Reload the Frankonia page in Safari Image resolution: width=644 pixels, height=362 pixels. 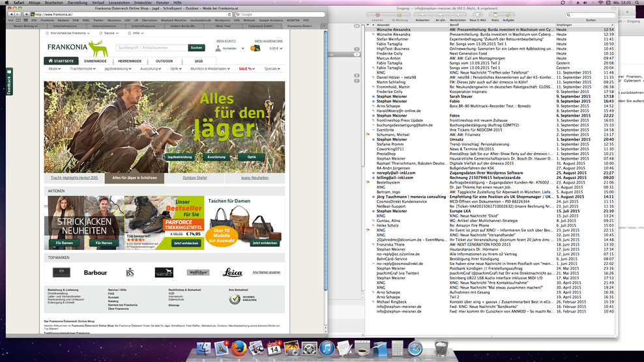[x=229, y=14]
